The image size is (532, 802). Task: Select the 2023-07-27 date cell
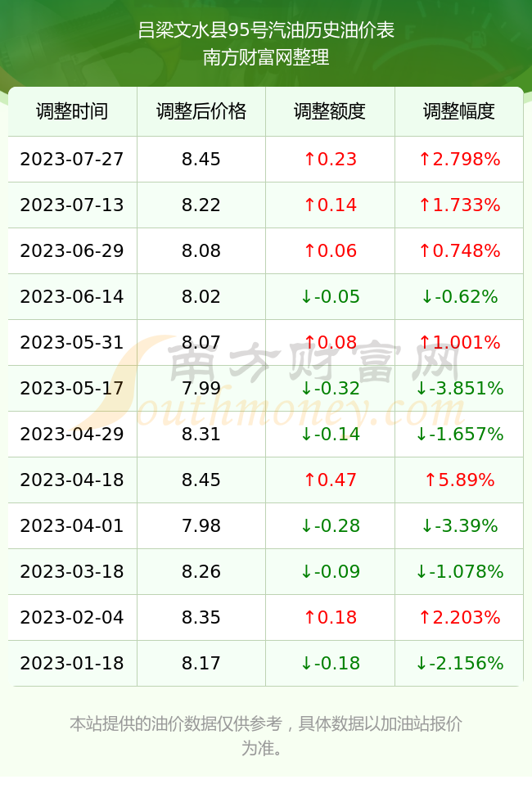[x=72, y=159]
